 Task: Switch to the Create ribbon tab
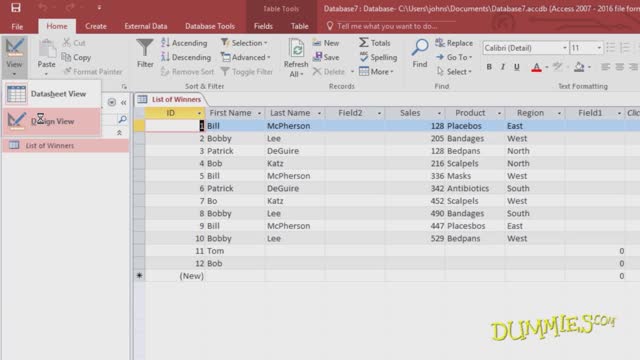pyautogui.click(x=96, y=26)
